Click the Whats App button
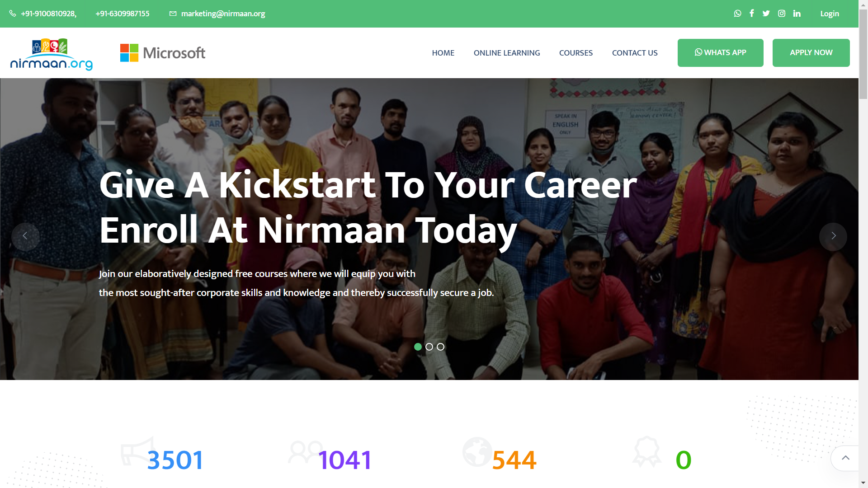 (720, 53)
